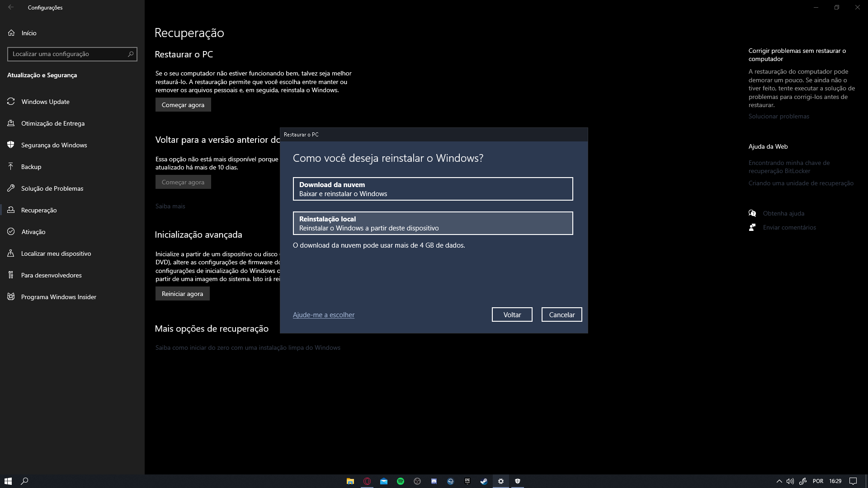Viewport: 868px width, 488px height.
Task: Open the Saiba mais link
Action: pyautogui.click(x=170, y=206)
